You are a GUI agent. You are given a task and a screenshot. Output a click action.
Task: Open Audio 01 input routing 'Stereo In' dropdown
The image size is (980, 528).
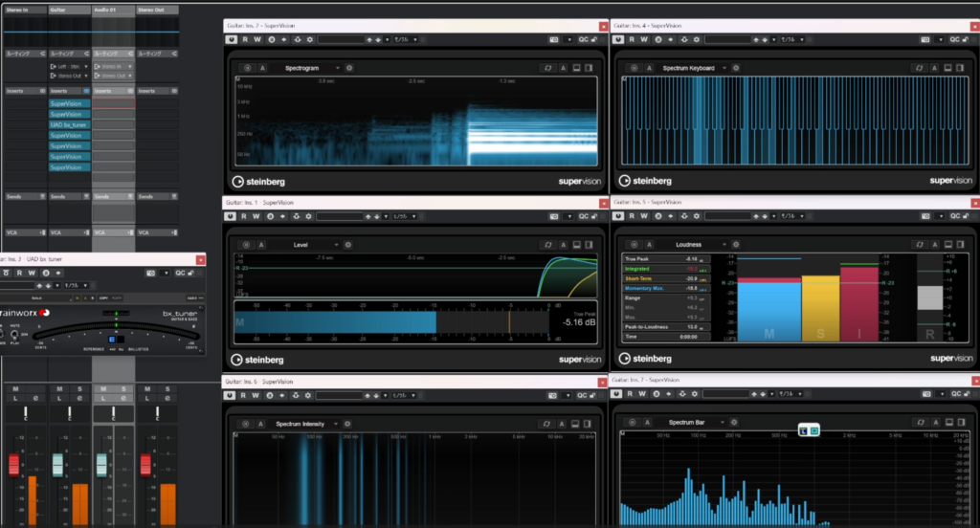click(113, 66)
